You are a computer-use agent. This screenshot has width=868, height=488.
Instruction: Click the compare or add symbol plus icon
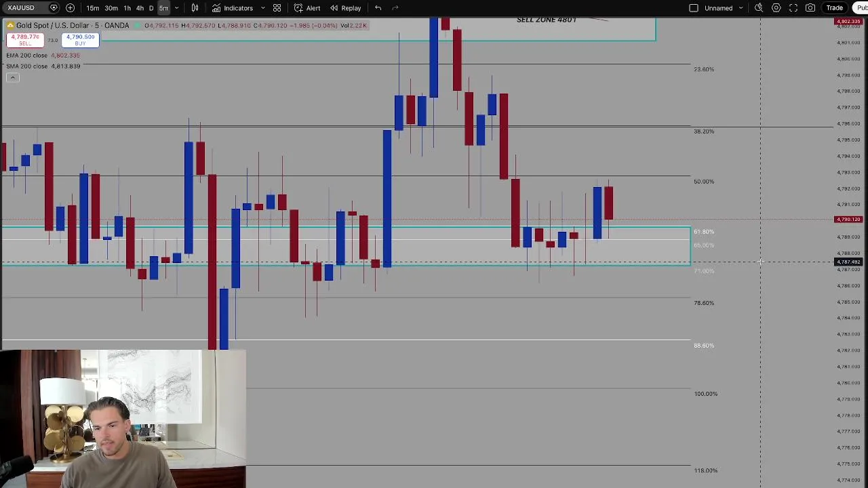[x=71, y=8]
